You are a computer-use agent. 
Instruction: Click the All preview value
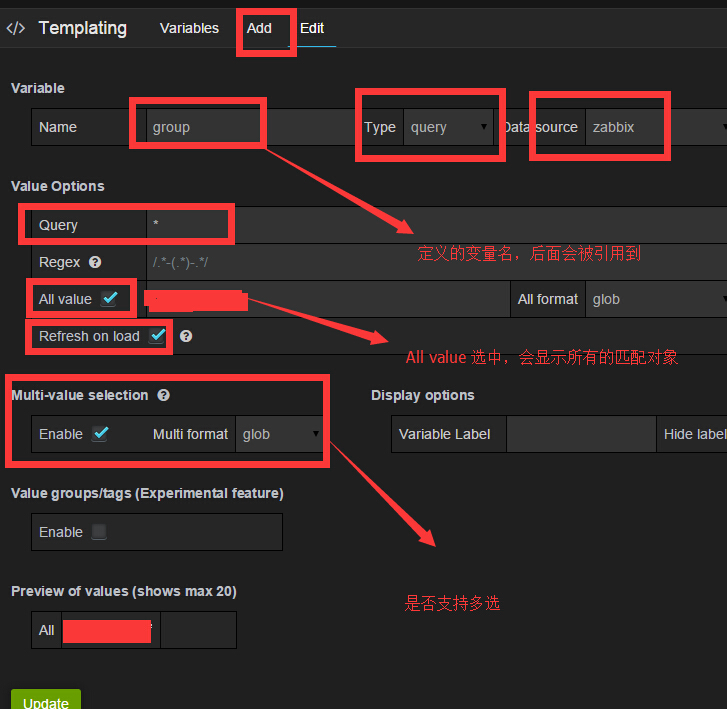click(x=46, y=630)
